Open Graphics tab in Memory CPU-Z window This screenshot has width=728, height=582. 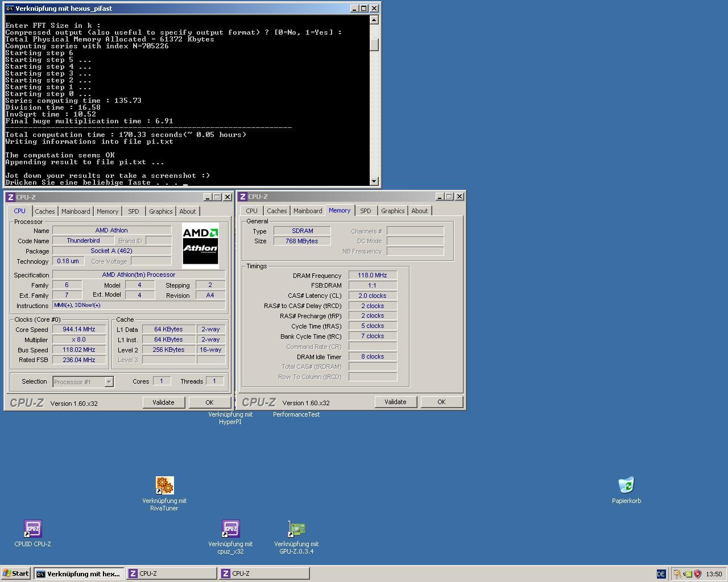click(x=393, y=211)
